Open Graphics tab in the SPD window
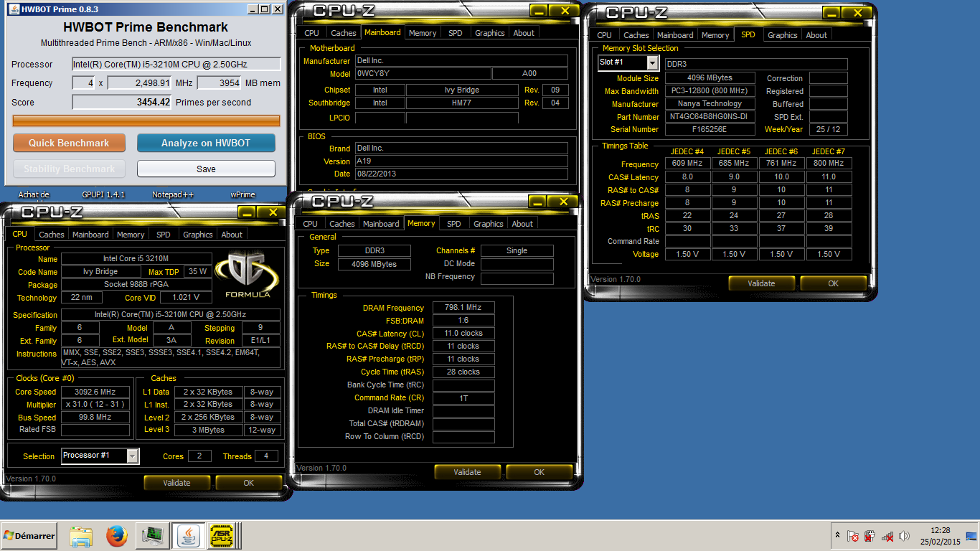Viewport: 980px width, 551px height. (783, 35)
